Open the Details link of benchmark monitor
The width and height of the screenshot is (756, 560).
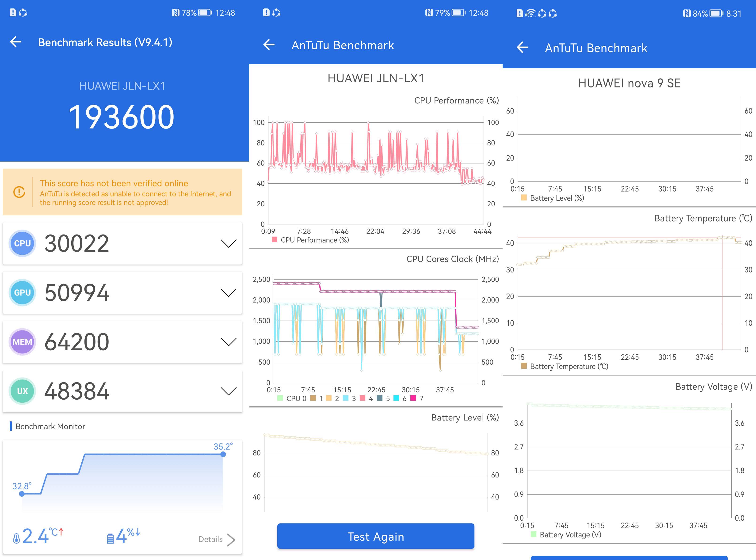coord(211,539)
